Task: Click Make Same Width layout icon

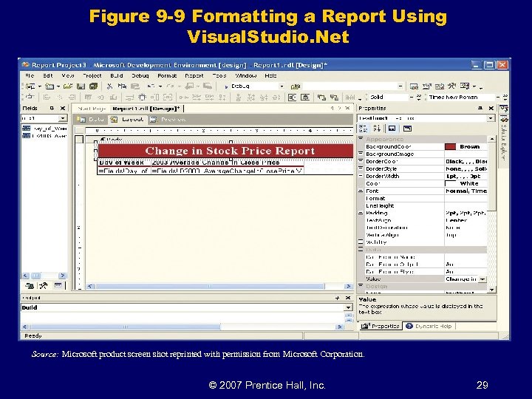Action: [x=129, y=98]
